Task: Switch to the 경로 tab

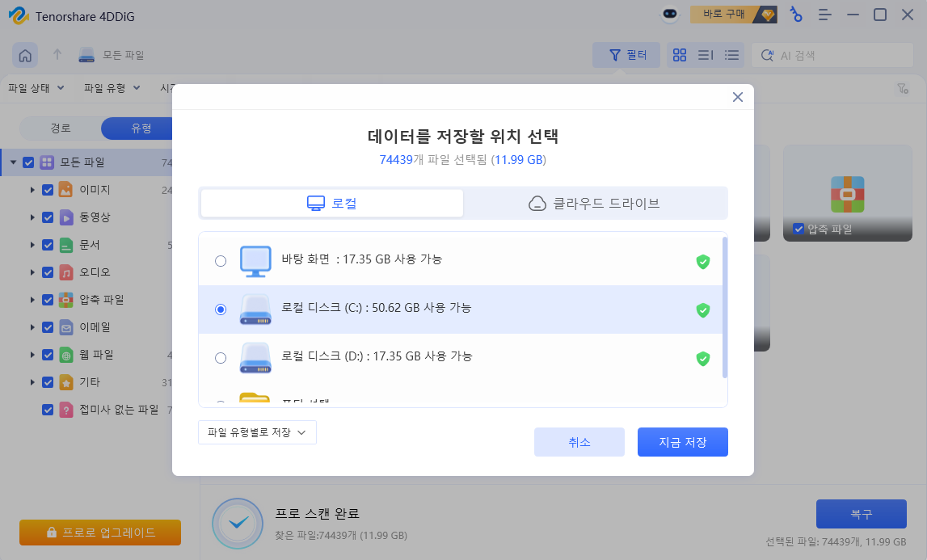Action: 60,128
